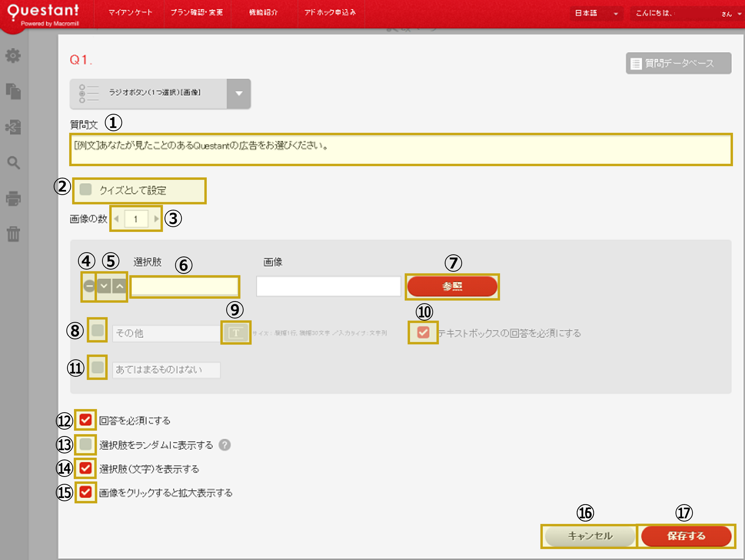Check 選択肢をランダムに表示する checkbox
The image size is (745, 560).
tap(85, 444)
